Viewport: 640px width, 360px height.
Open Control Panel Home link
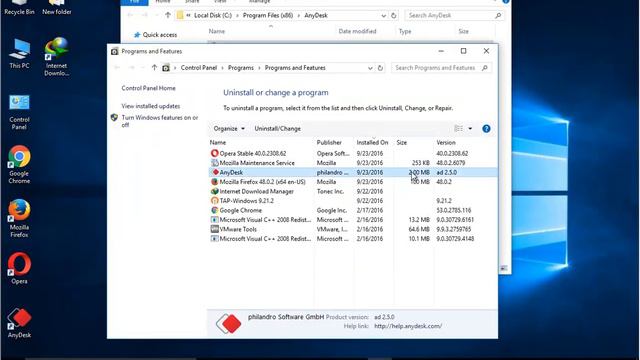tap(149, 88)
